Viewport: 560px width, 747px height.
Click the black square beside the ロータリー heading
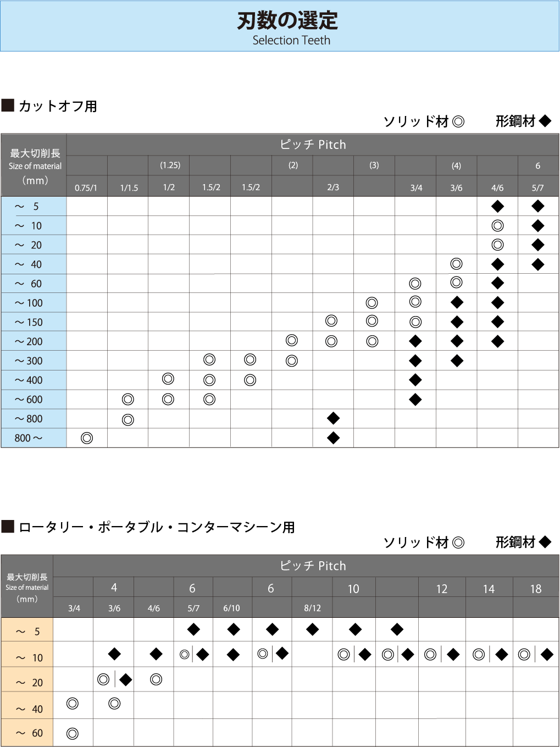[8, 527]
